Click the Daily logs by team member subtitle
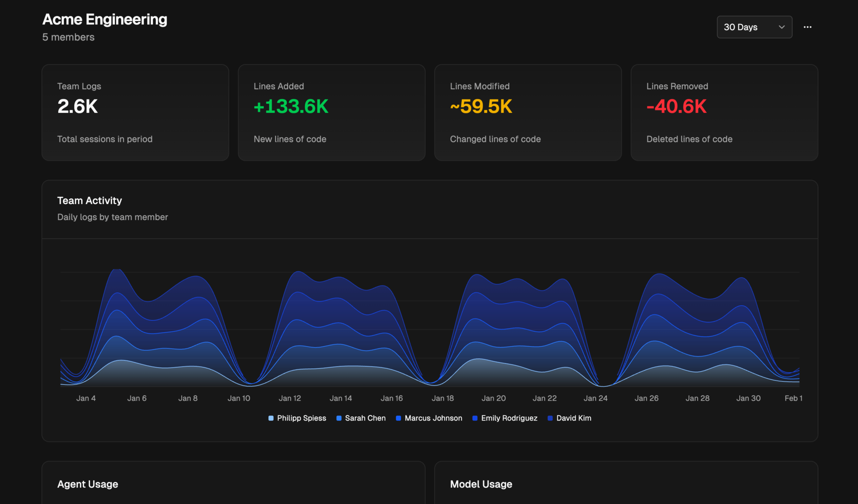Image resolution: width=858 pixels, height=504 pixels. click(x=112, y=217)
